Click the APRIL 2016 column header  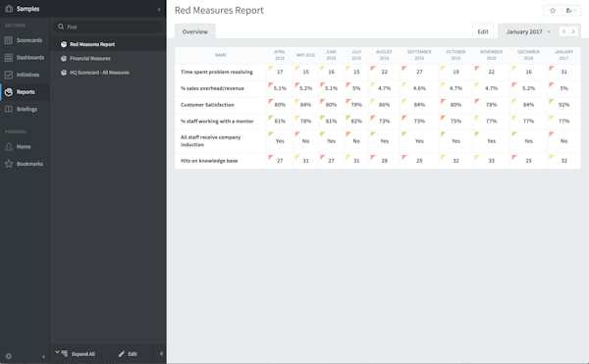(280, 55)
